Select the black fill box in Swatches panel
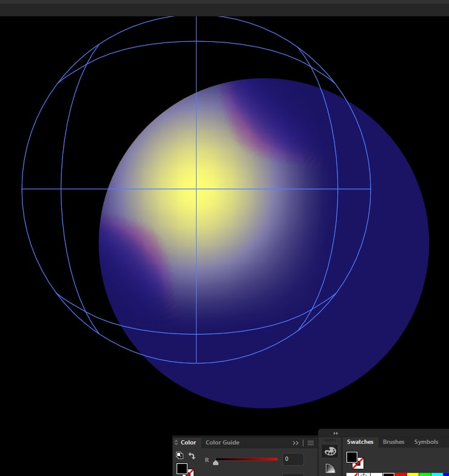This screenshot has height=476, width=449. click(352, 457)
